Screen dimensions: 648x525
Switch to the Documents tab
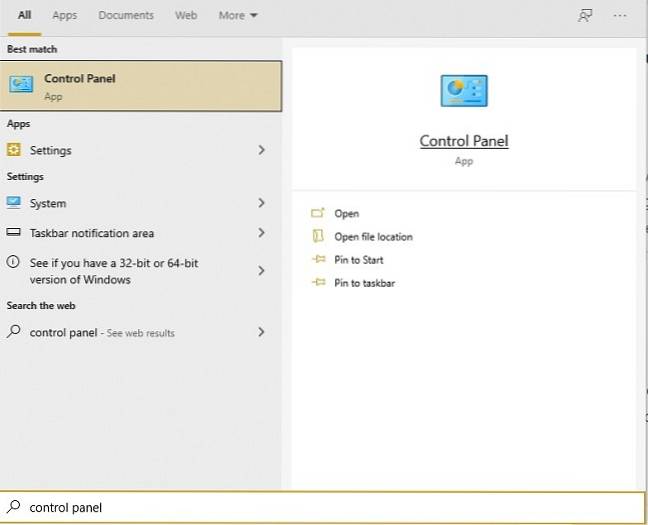click(126, 16)
